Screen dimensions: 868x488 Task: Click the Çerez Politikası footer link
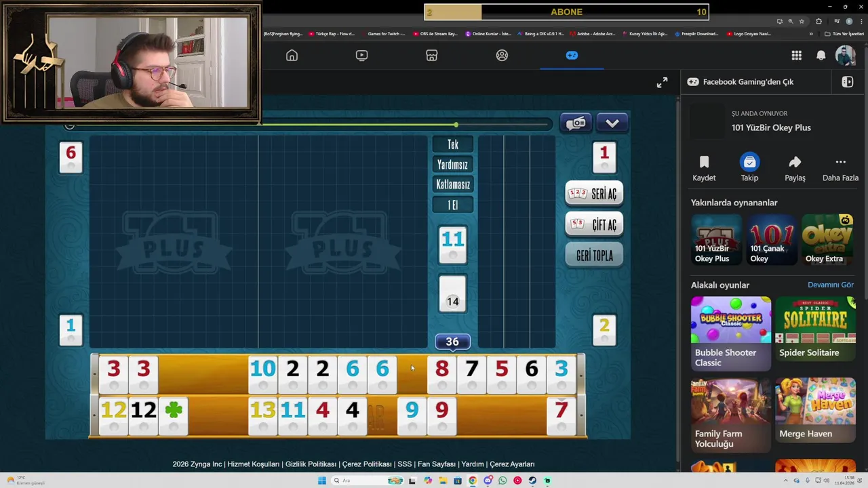367,464
